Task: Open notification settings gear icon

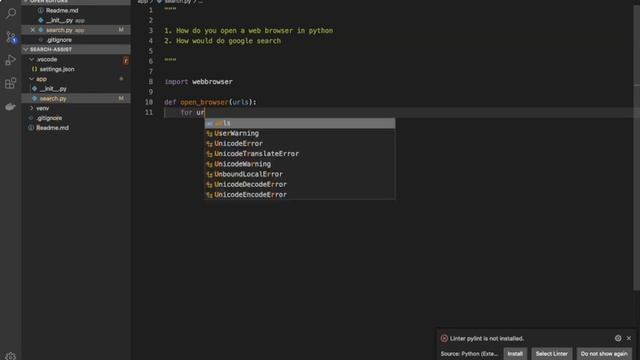Action: coord(618,338)
